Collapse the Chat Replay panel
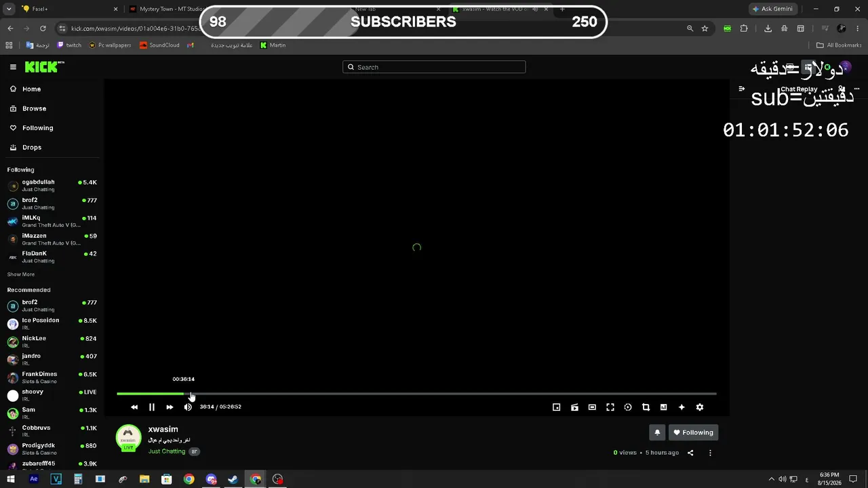Image resolution: width=868 pixels, height=488 pixels. coord(742,89)
